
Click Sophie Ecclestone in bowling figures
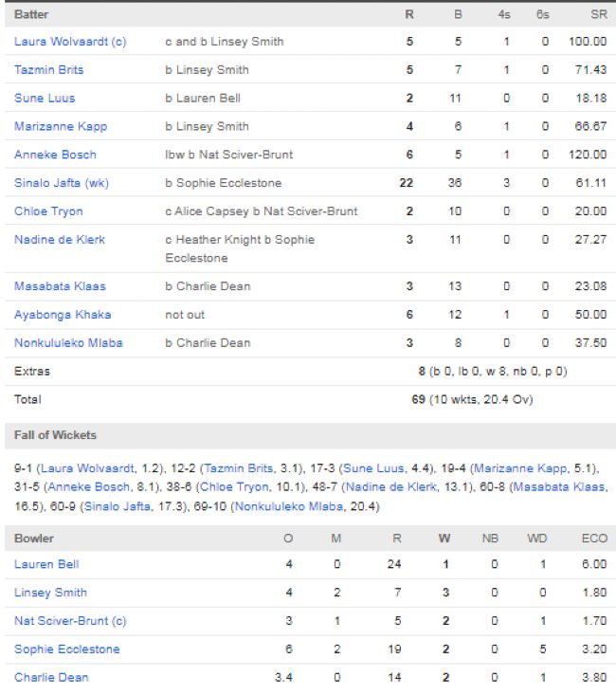66,649
